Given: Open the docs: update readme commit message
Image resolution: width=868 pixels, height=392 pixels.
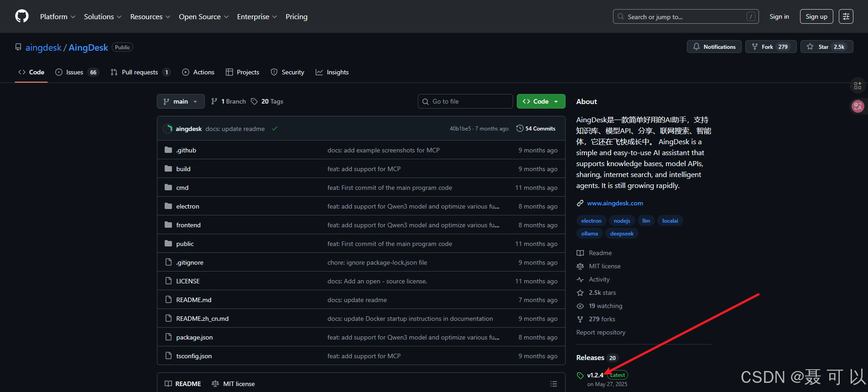Looking at the screenshot, I should coord(235,129).
